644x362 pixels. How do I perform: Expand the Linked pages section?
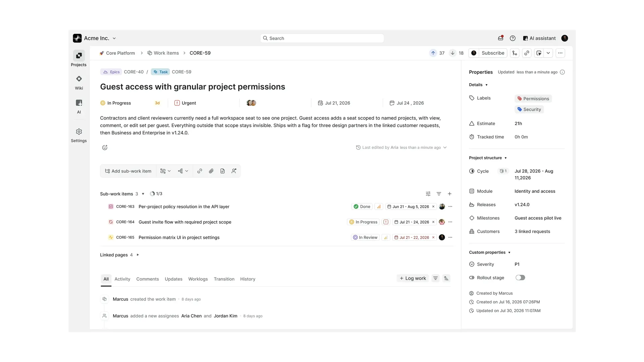click(x=138, y=255)
